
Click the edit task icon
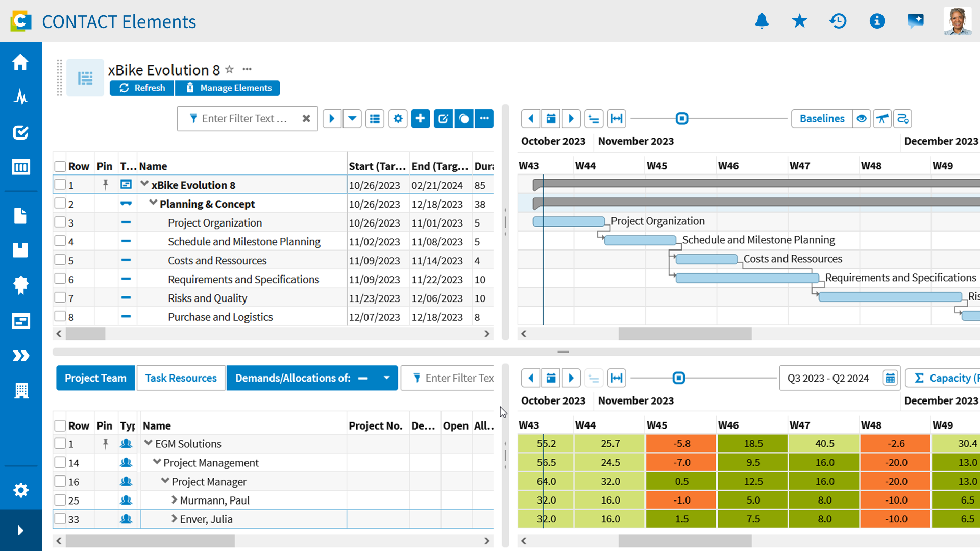click(x=443, y=118)
